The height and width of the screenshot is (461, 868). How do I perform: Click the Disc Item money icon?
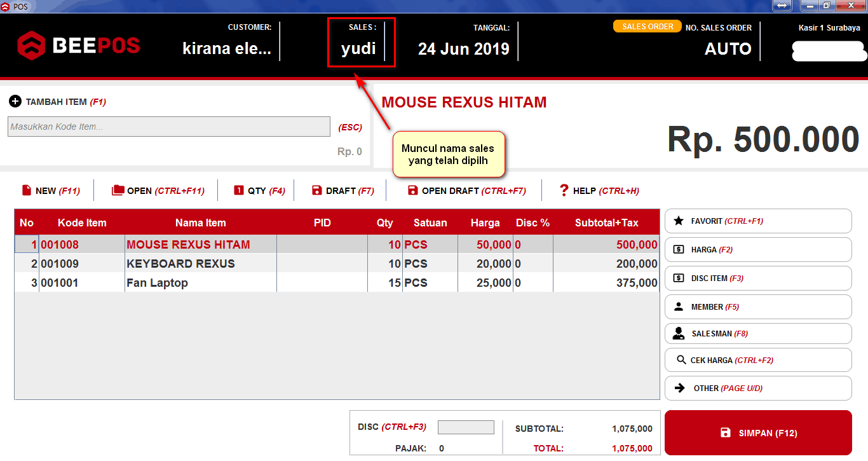(x=679, y=278)
